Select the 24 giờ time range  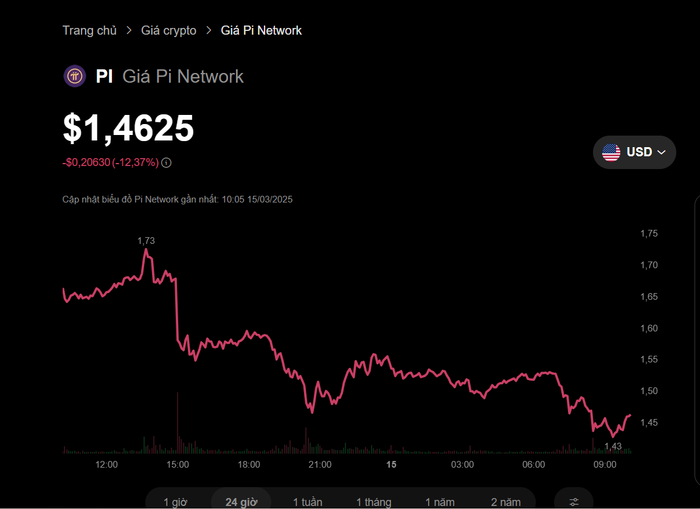(241, 502)
